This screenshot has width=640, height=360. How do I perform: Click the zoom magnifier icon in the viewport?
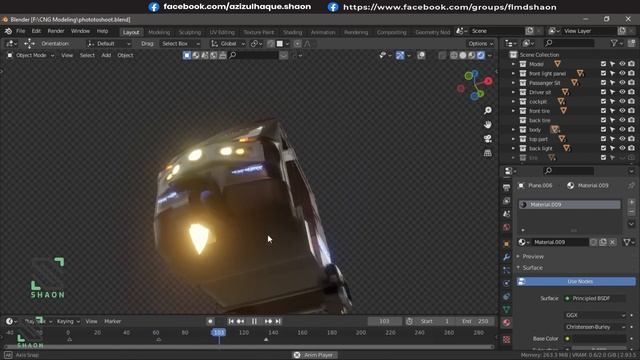point(487,111)
